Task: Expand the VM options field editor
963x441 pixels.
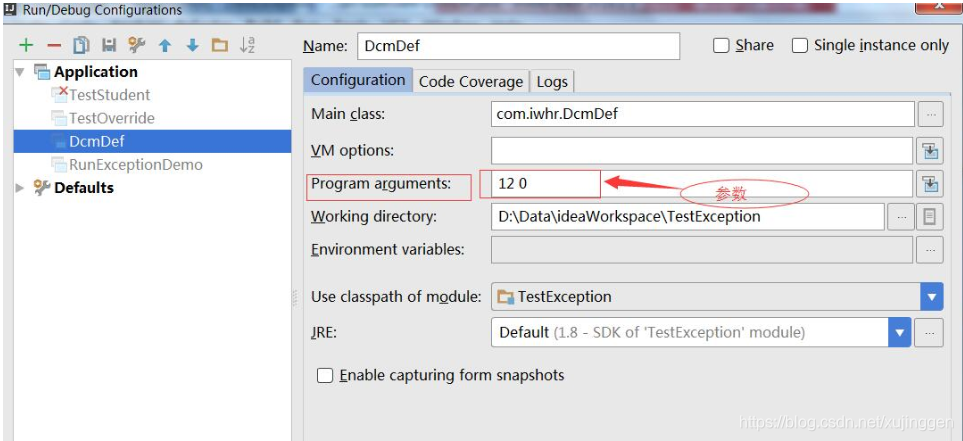Action: click(930, 150)
